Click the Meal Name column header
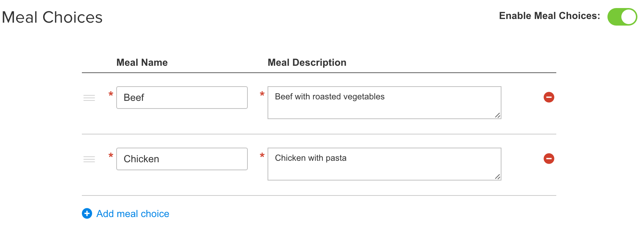The image size is (644, 228). pyautogui.click(x=142, y=62)
